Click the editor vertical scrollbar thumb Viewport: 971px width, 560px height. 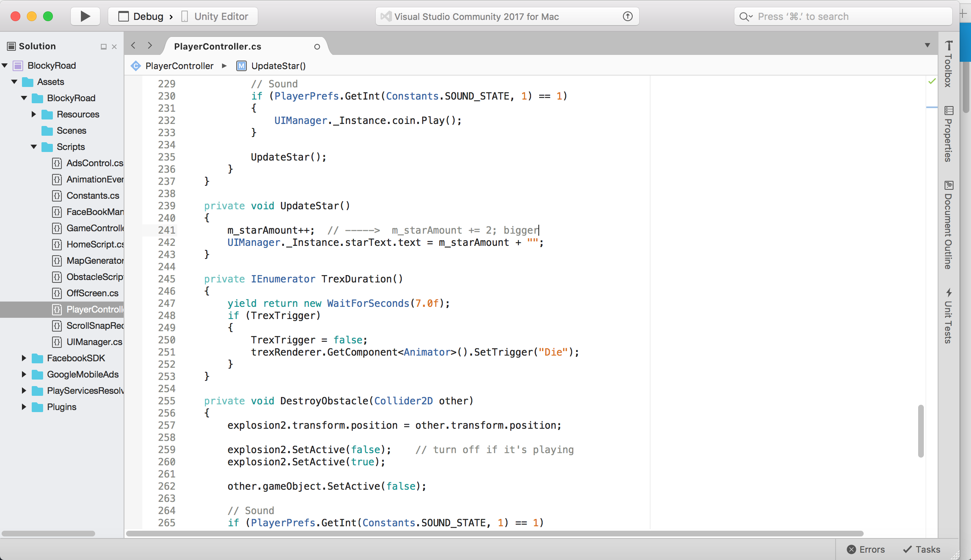(921, 431)
